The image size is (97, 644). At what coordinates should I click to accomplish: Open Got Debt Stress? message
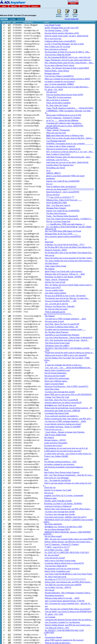(51, 263)
